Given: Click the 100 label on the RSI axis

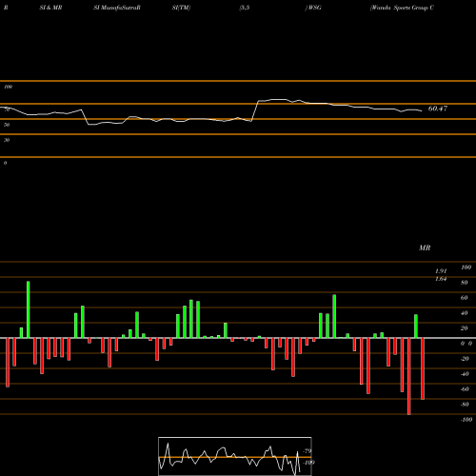Looking at the screenshot, I should (x=8, y=87).
